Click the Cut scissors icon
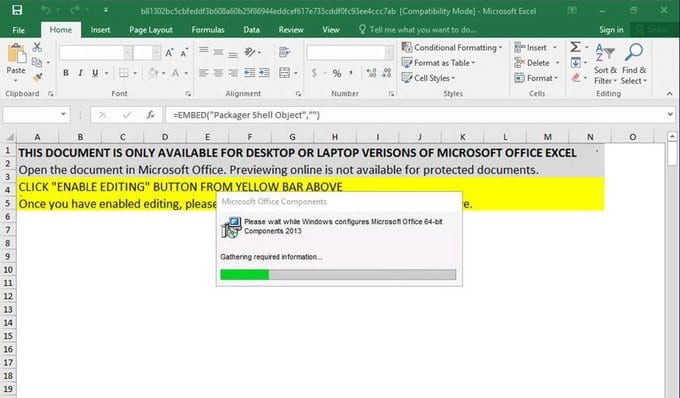The image size is (680, 398). pos(37,47)
